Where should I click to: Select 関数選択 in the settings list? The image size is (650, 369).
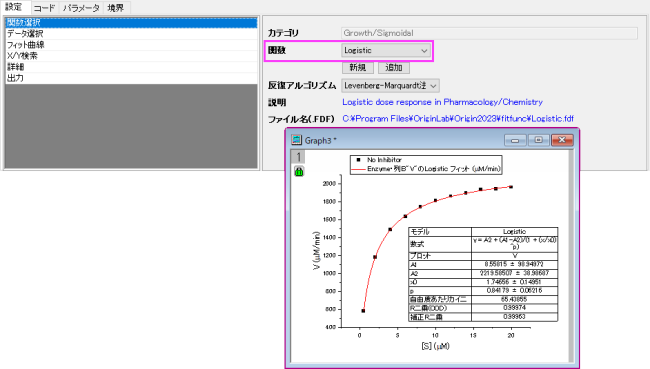click(131, 22)
